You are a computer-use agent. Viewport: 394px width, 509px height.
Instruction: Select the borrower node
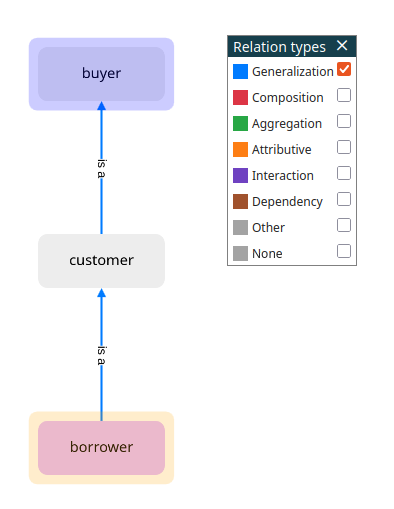point(101,448)
